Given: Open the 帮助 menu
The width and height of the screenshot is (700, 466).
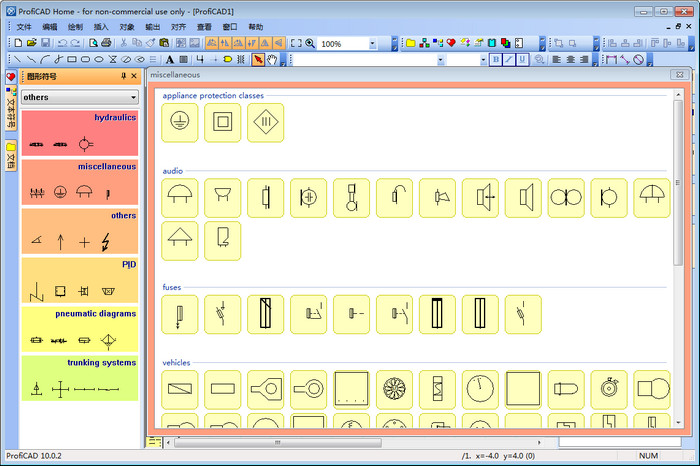Looking at the screenshot, I should pos(256,27).
